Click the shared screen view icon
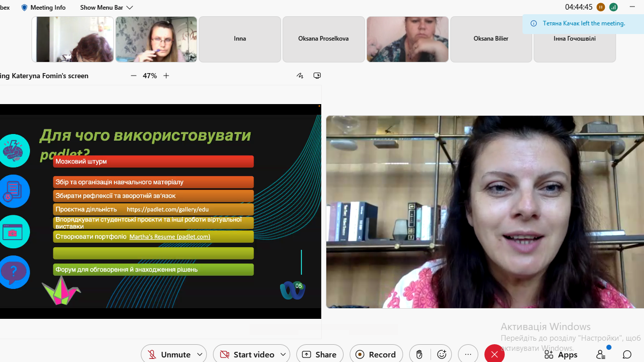The width and height of the screenshot is (644, 362). (317, 76)
